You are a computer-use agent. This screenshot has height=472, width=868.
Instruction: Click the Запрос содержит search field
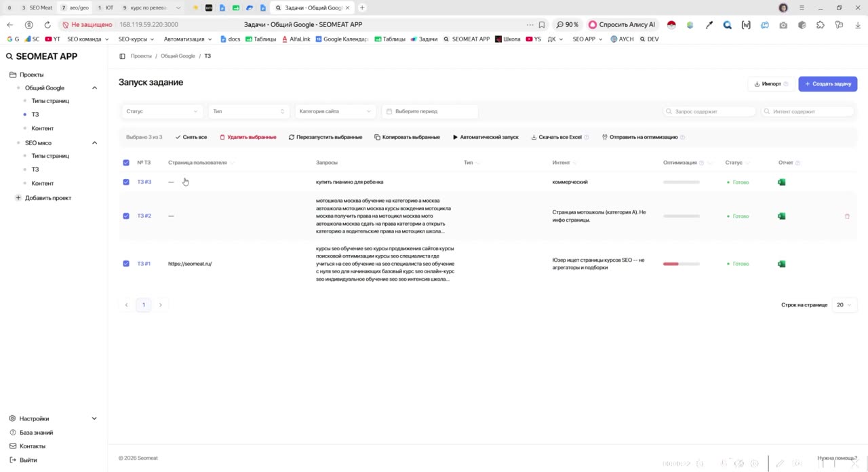point(709,111)
